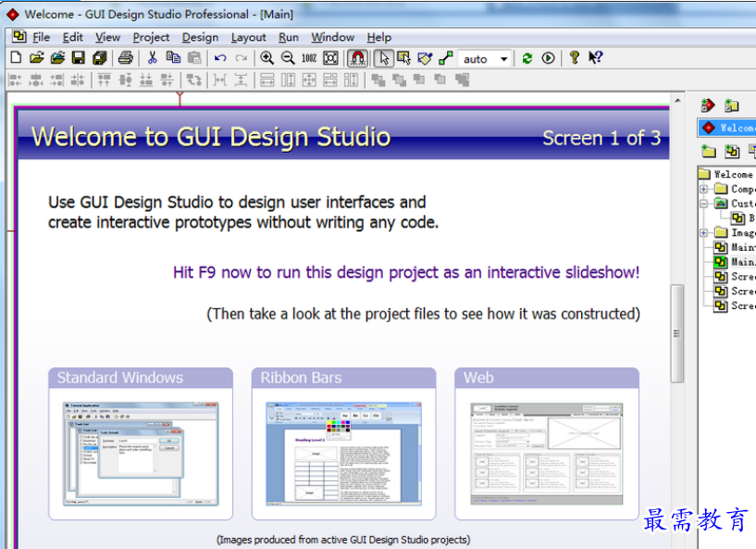756x549 pixels.
Task: Click the new design document icon in project panel
Action: pyautogui.click(x=732, y=152)
